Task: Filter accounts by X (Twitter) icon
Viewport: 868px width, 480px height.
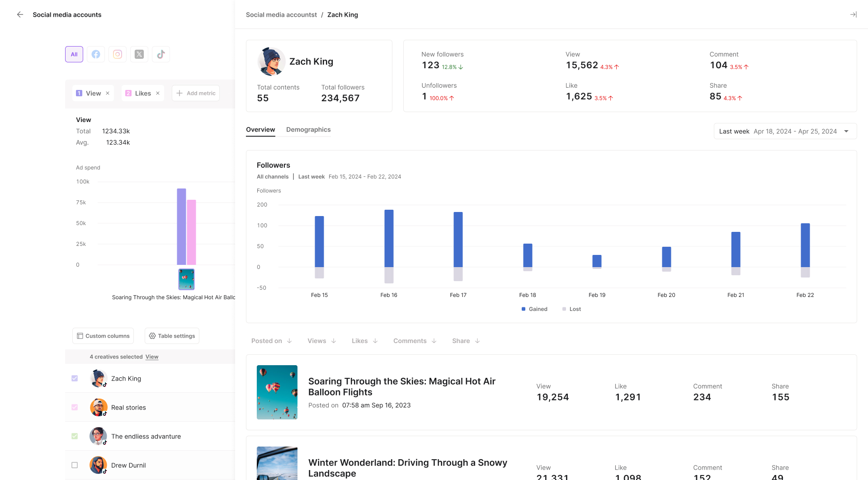Action: [x=139, y=54]
